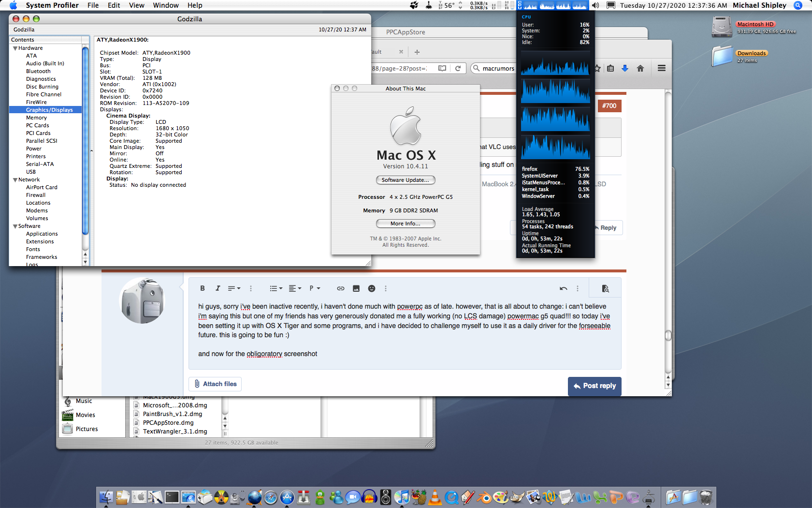
Task: Select Applications under Software
Action: coord(42,234)
